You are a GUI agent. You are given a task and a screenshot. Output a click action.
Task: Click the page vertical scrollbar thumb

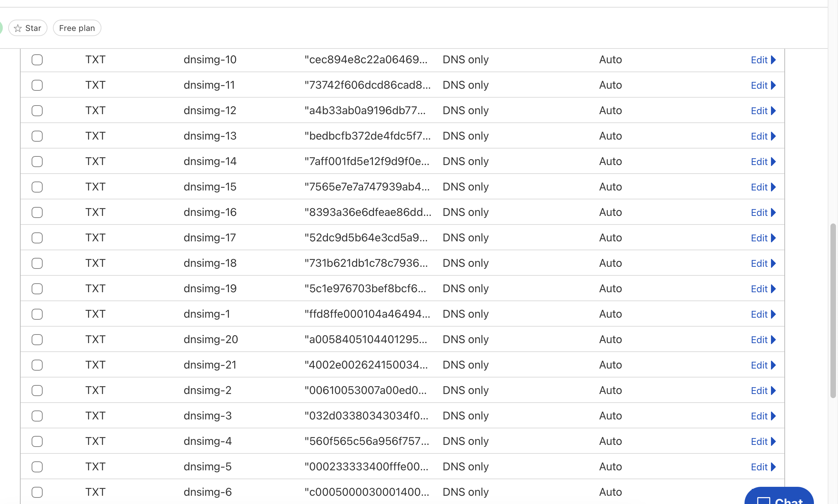[x=833, y=311]
